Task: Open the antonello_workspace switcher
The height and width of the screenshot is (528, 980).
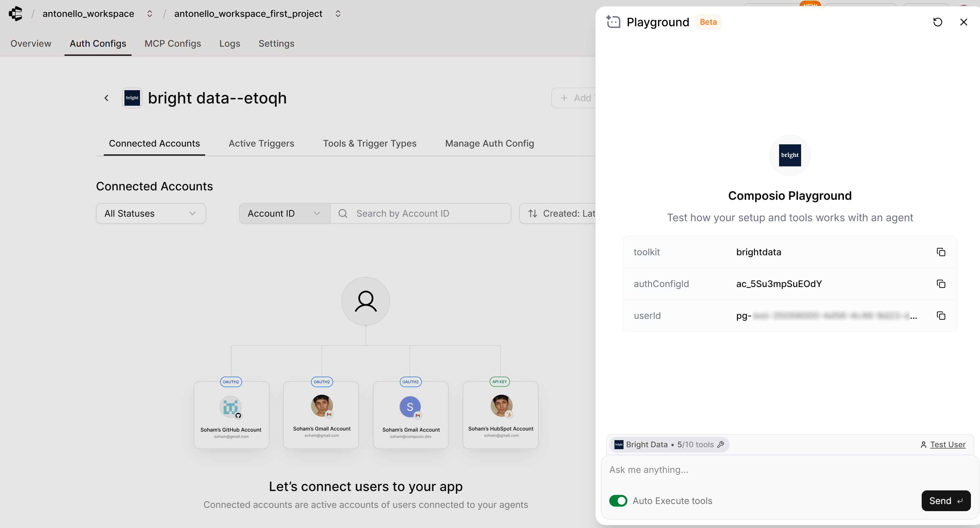Action: 149,14
